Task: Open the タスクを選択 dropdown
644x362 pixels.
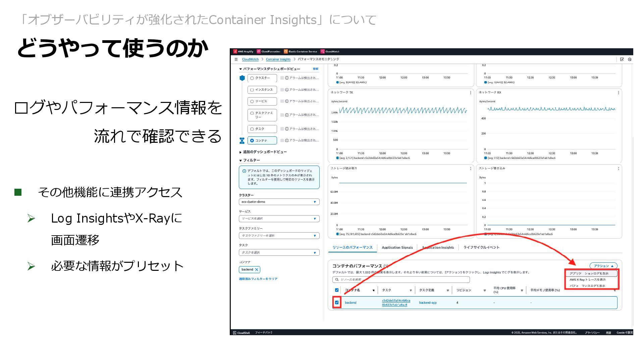Action: pos(279,252)
